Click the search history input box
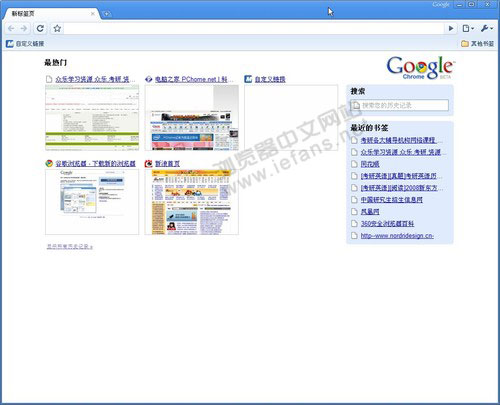This screenshot has height=405, width=500. pos(399,105)
